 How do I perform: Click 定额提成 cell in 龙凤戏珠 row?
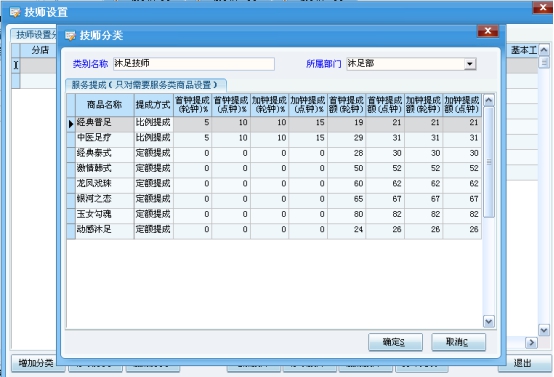pyautogui.click(x=153, y=184)
